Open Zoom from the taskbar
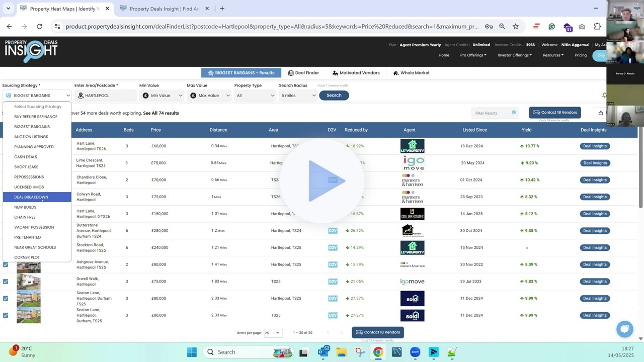 [415, 352]
